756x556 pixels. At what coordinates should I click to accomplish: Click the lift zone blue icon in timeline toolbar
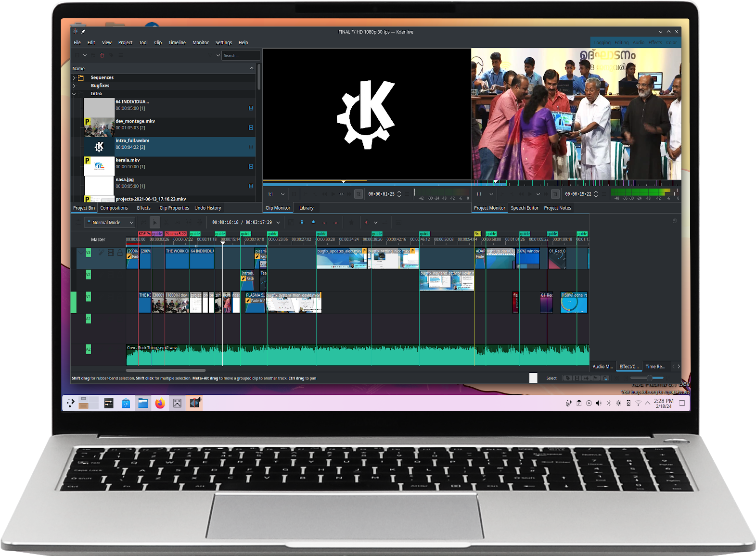point(302,222)
